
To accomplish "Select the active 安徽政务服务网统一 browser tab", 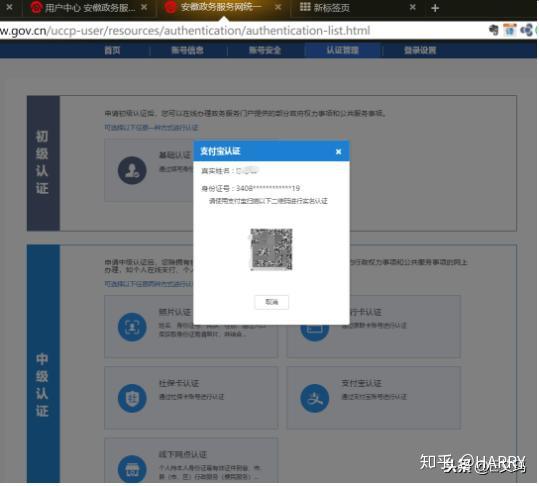I will click(221, 7).
